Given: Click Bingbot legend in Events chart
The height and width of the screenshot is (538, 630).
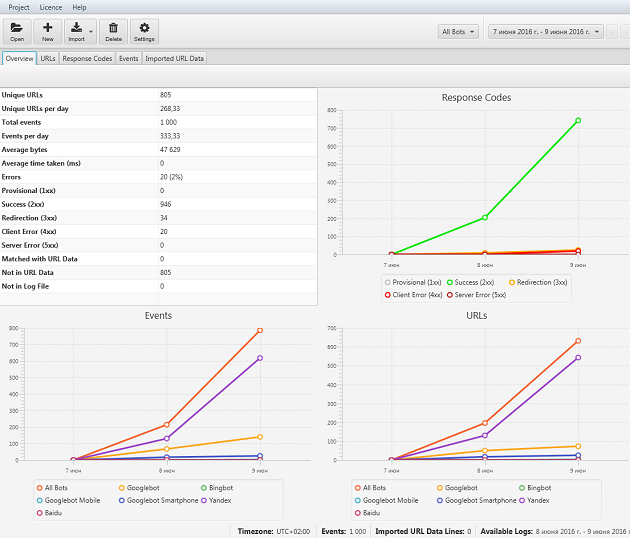Looking at the screenshot, I should coord(217,488).
